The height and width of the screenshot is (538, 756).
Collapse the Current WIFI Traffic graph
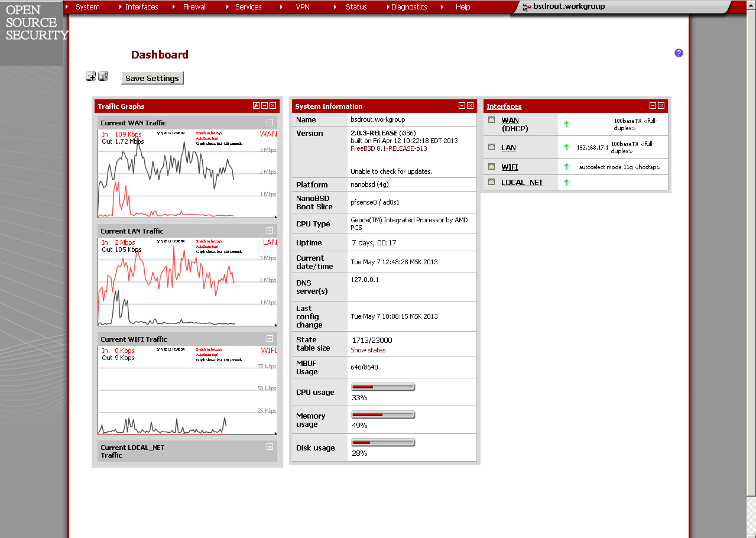click(270, 339)
